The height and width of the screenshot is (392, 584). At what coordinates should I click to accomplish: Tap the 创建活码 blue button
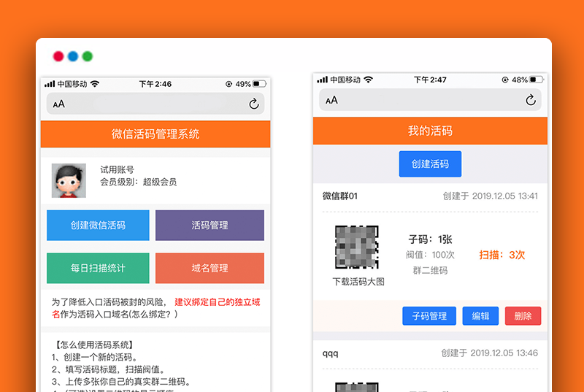coord(430,164)
